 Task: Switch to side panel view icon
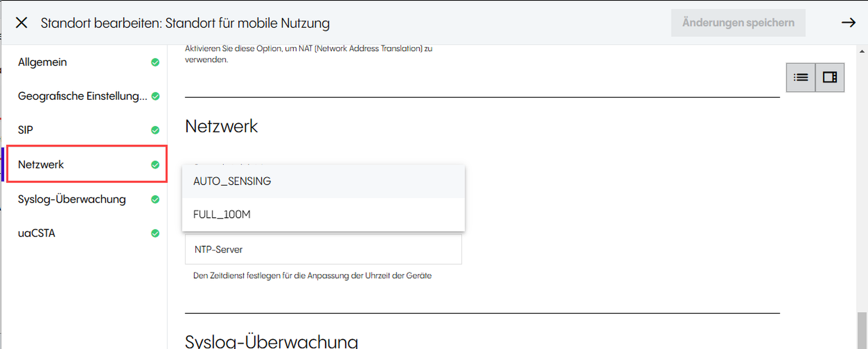click(830, 77)
